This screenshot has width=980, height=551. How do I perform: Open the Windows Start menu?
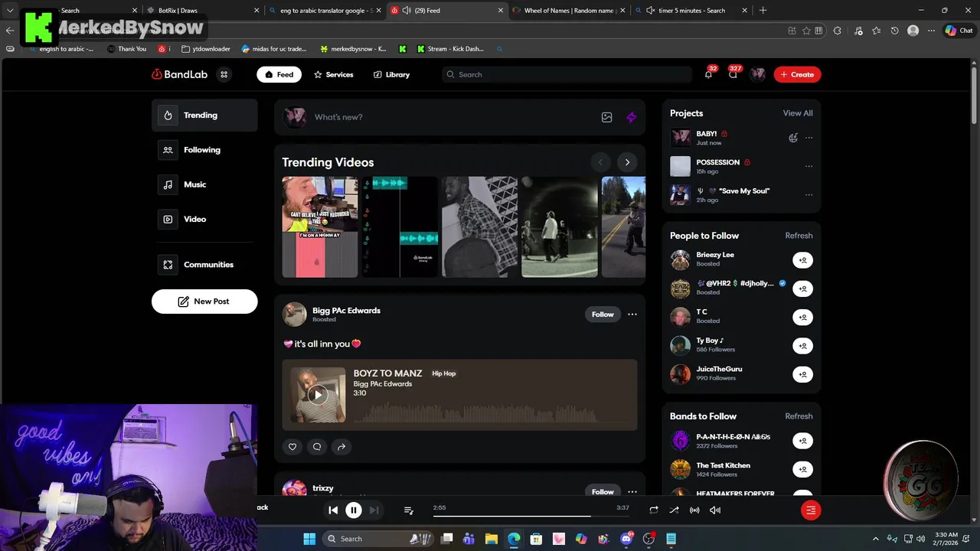pos(309,539)
